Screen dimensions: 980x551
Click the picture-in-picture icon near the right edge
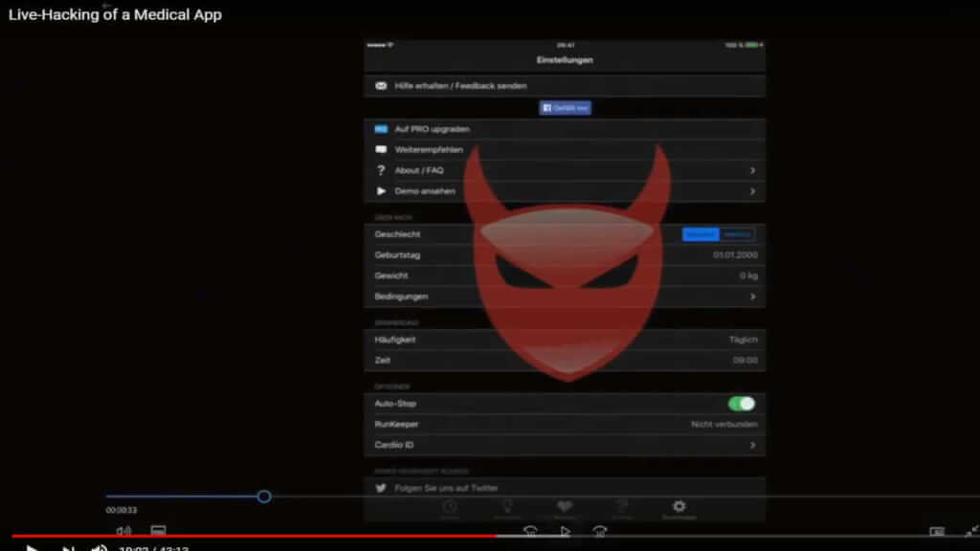pos(936,532)
